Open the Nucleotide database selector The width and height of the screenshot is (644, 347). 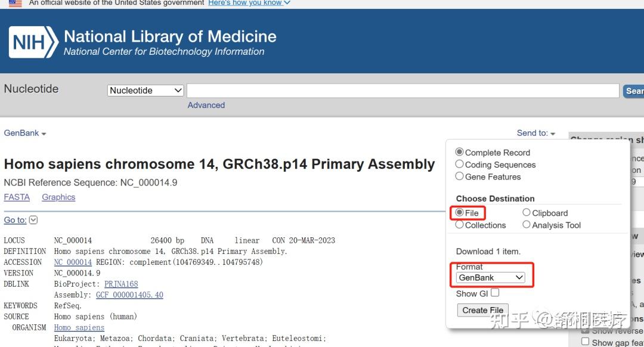(145, 90)
